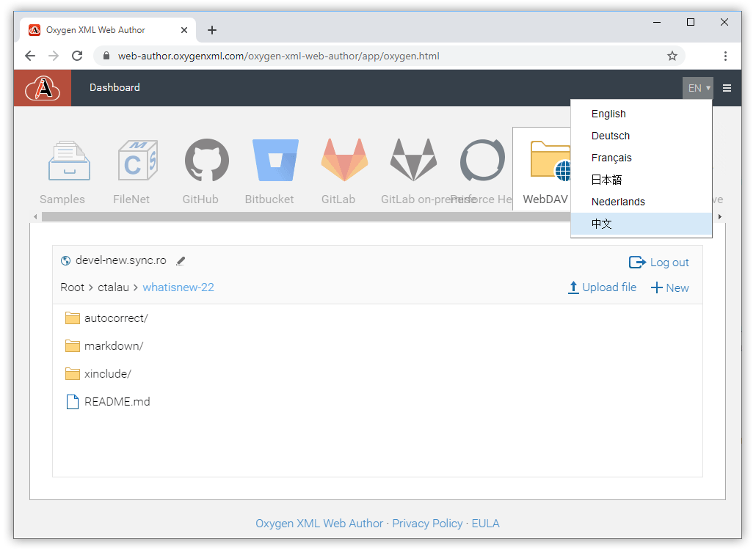
Task: Click the browser forward arrow
Action: [x=54, y=56]
